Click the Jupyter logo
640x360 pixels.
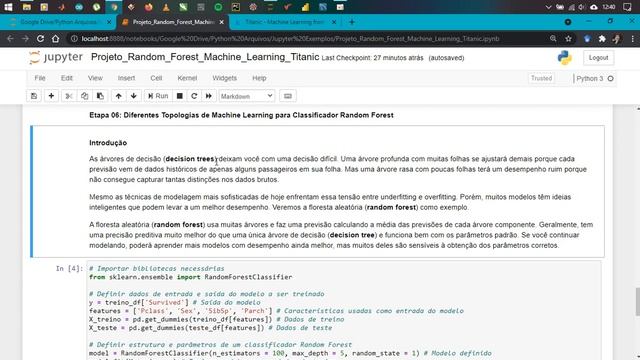point(56,58)
